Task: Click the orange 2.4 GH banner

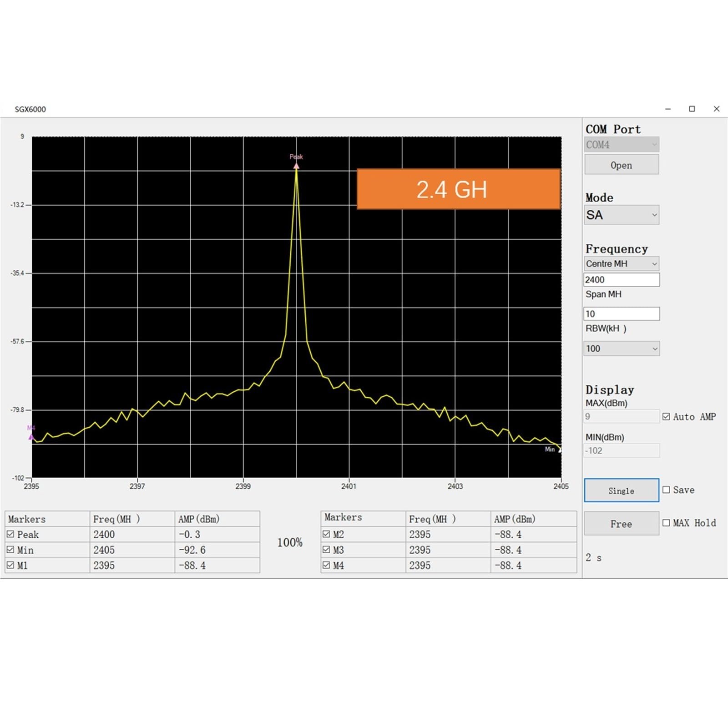Action: (458, 189)
